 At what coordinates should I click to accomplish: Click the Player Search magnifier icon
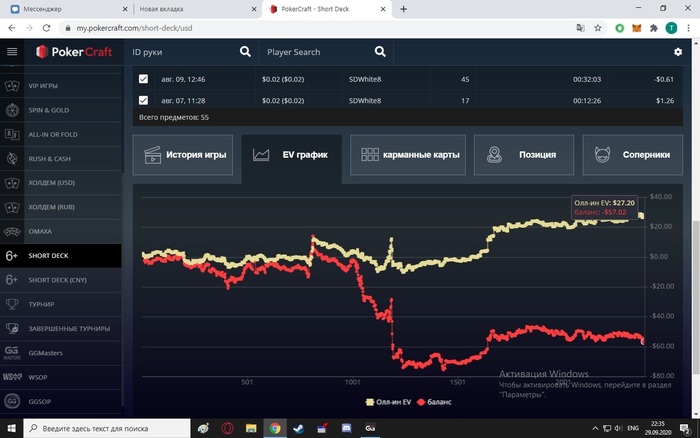click(380, 52)
